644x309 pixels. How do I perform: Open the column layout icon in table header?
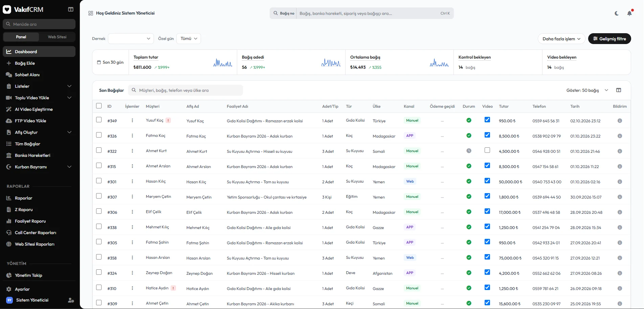619,90
